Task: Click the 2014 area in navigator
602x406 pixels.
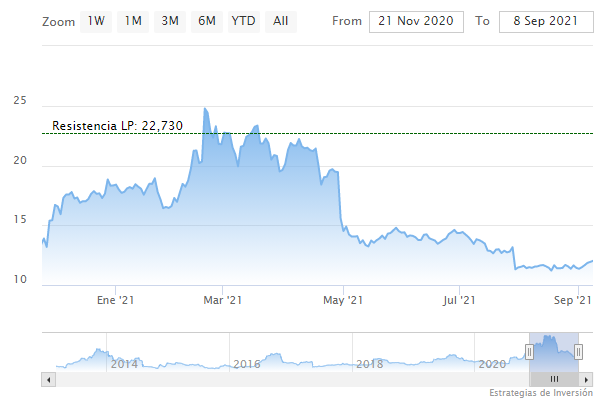Action: pyautogui.click(x=124, y=363)
